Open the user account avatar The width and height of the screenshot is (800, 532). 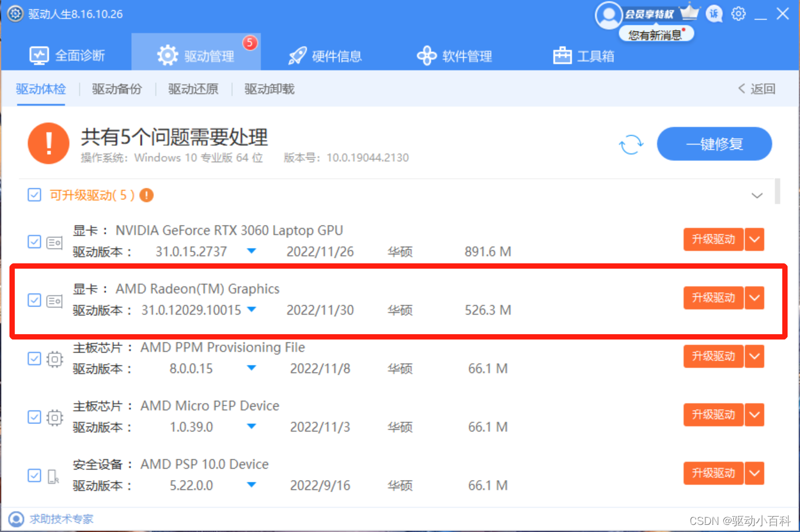pyautogui.click(x=609, y=15)
